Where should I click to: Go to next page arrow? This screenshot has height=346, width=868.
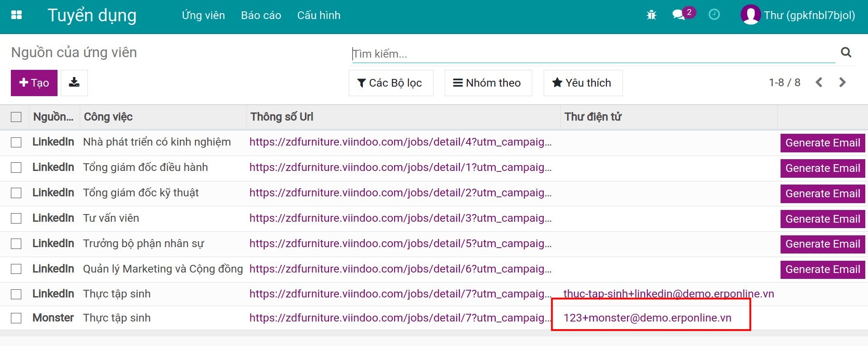pos(842,83)
